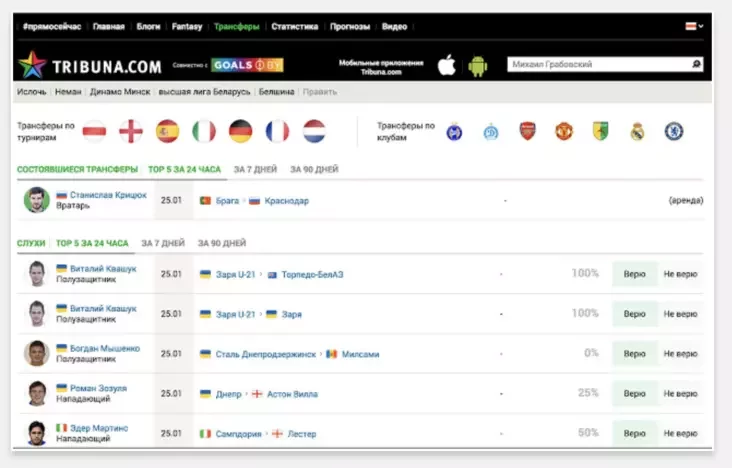
Task: Open Сампдория club link
Action: (239, 434)
